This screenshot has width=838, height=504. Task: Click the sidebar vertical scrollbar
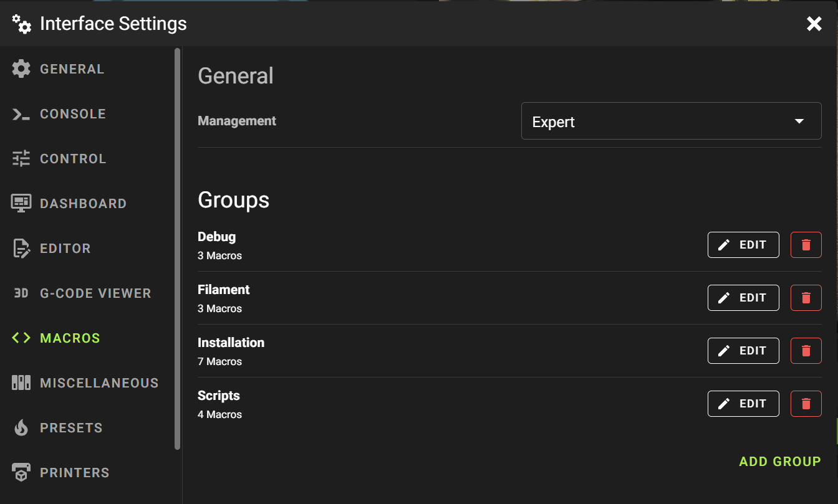(x=178, y=249)
